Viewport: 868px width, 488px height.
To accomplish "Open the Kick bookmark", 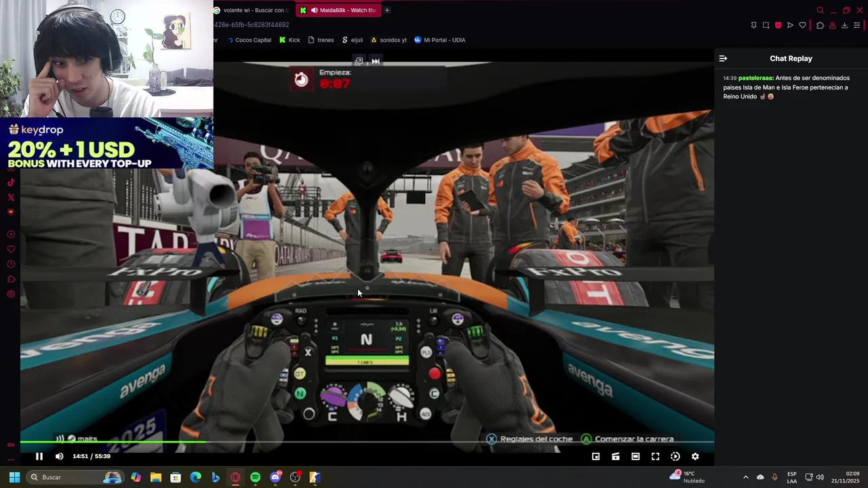I will [290, 40].
